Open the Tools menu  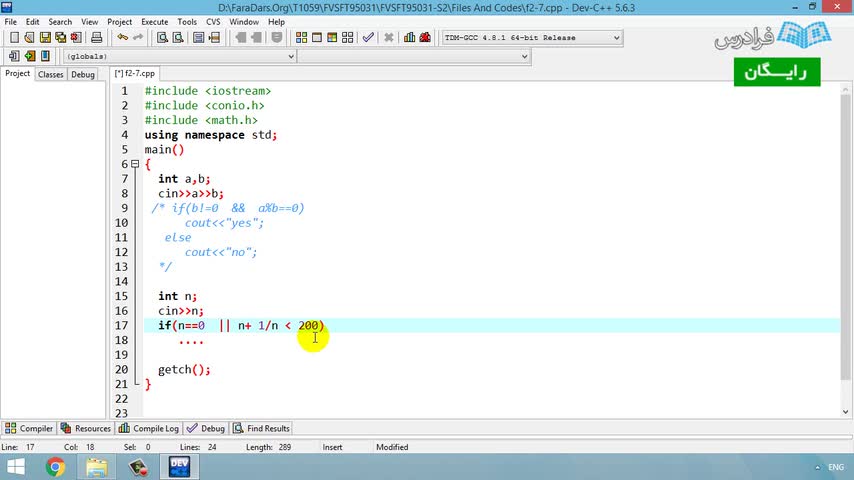[x=187, y=22]
